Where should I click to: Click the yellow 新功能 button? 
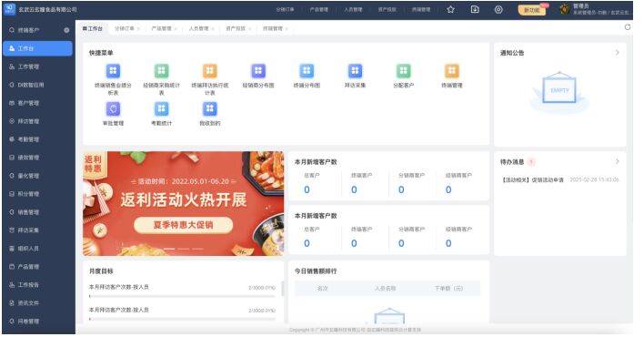(x=532, y=10)
